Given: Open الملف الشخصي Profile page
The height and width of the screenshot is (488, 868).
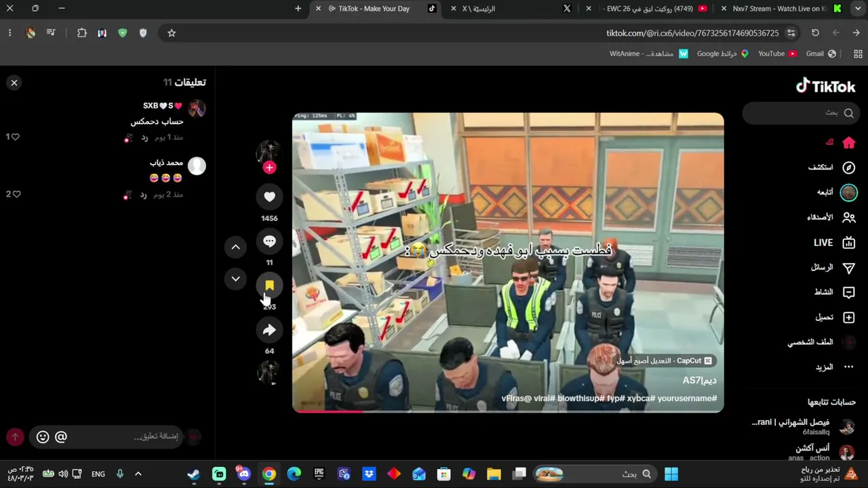Looking at the screenshot, I should click(x=821, y=342).
